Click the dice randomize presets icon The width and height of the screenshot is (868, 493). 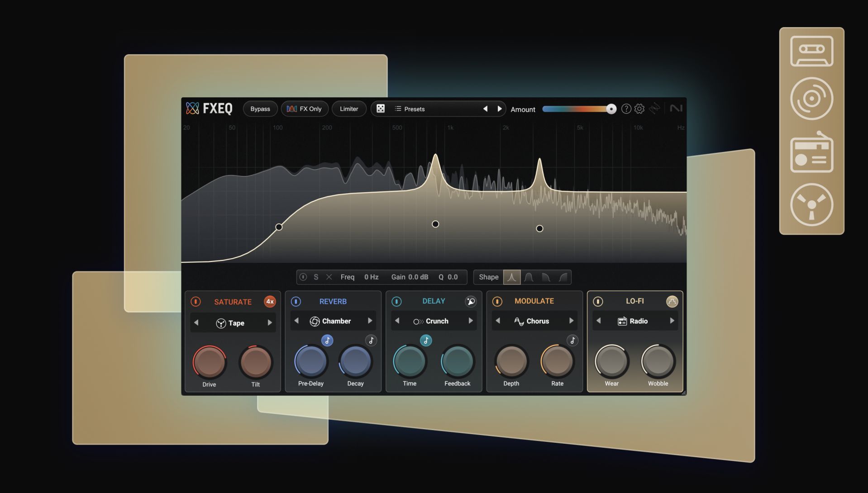pyautogui.click(x=381, y=109)
